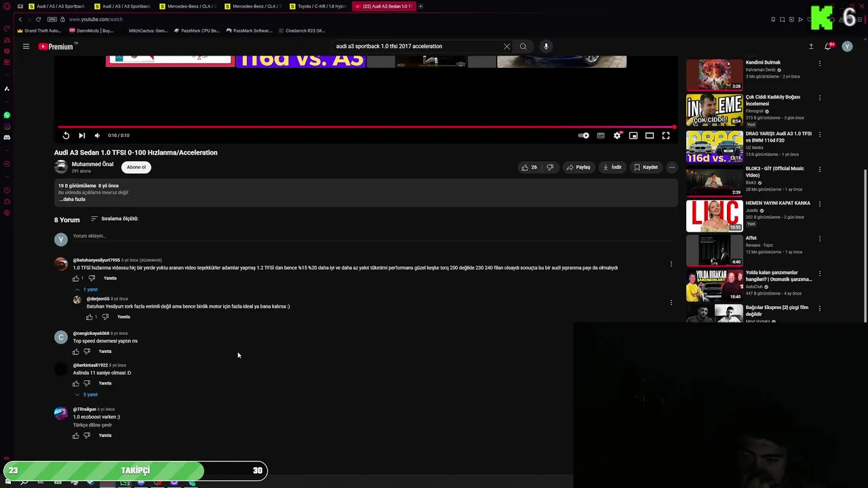Switch to first Mercedes-Benz CLA tab

coord(188,6)
